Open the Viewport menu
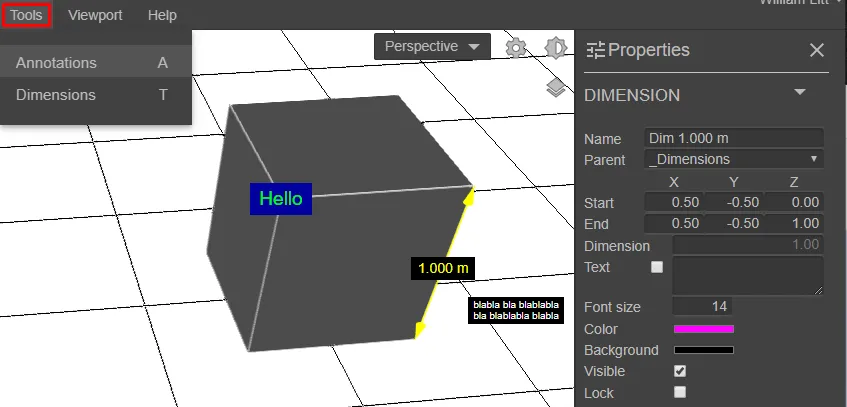Image resolution: width=847 pixels, height=407 pixels. click(95, 15)
